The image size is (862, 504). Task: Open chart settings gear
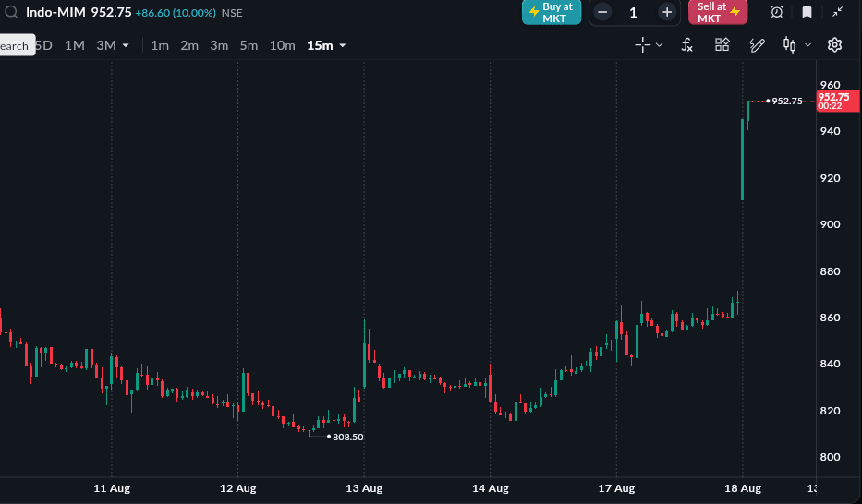[834, 45]
